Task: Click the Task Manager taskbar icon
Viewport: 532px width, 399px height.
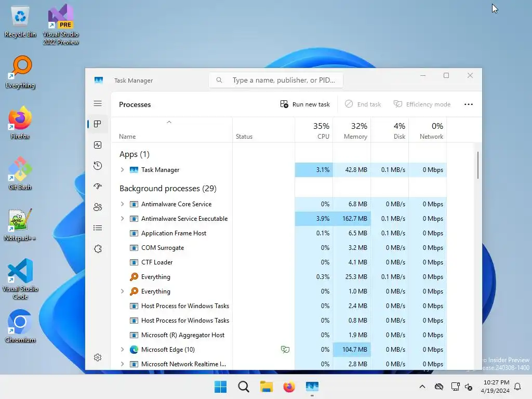Action: (312, 387)
